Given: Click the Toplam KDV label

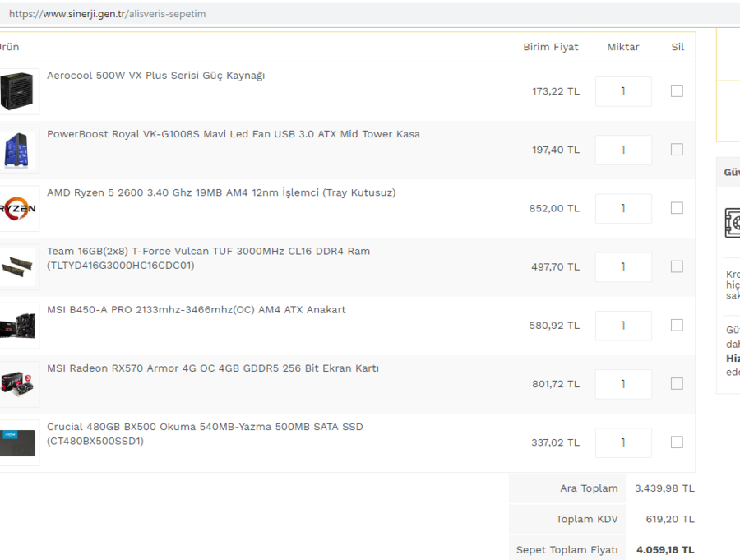Looking at the screenshot, I should 586,519.
